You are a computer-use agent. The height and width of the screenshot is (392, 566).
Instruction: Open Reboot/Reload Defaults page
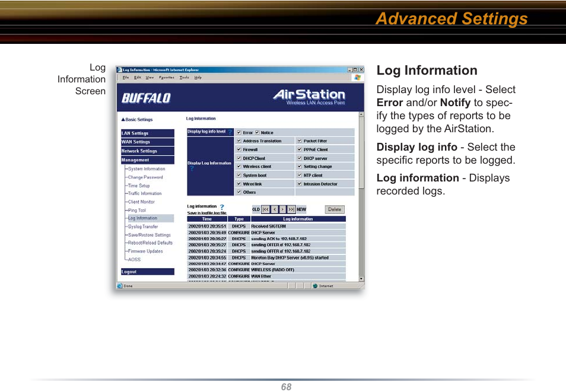[x=150, y=243]
